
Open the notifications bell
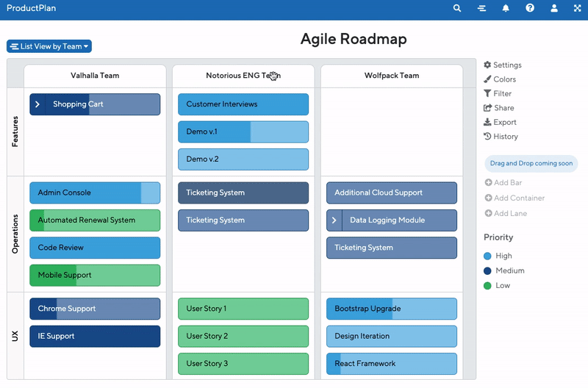[x=506, y=8]
